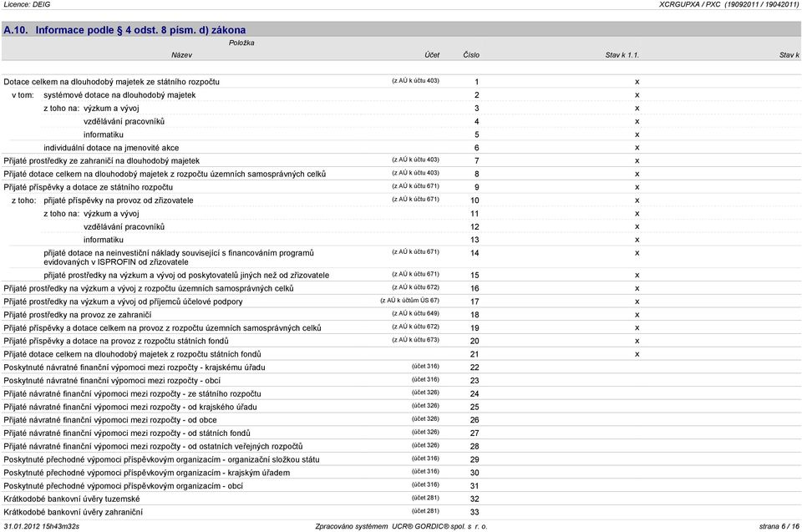
Task: Select 'informatiku' in row number 5
Action: point(104,135)
